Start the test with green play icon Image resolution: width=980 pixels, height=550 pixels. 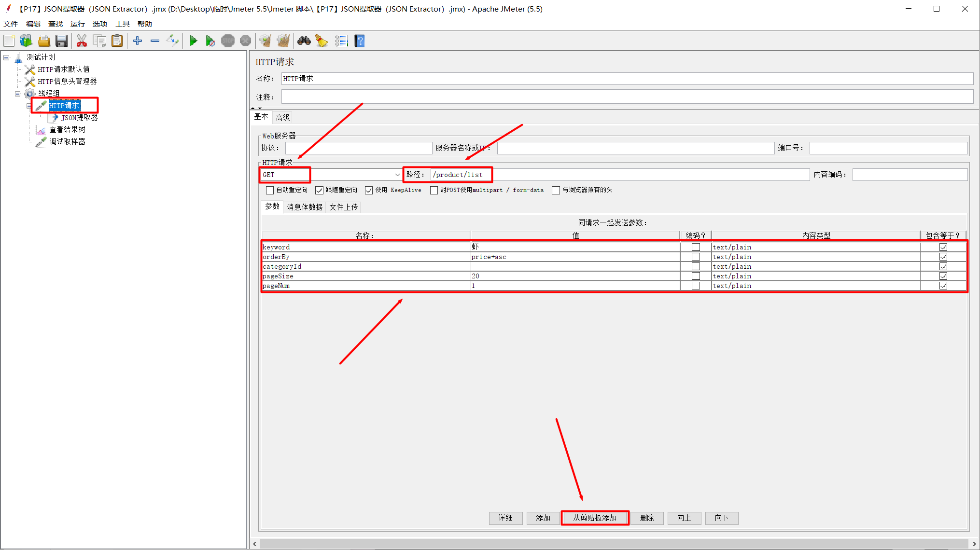[193, 41]
